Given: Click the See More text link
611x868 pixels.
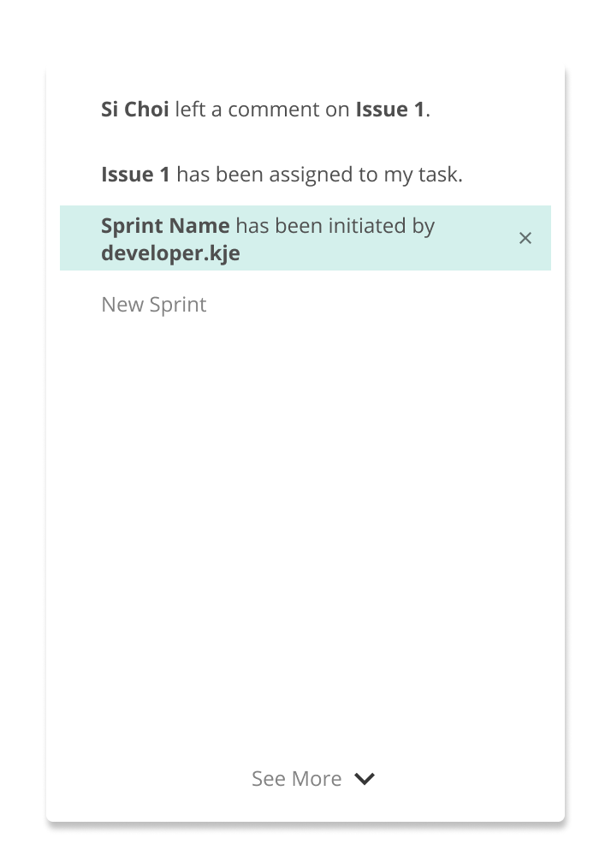Looking at the screenshot, I should 296,778.
